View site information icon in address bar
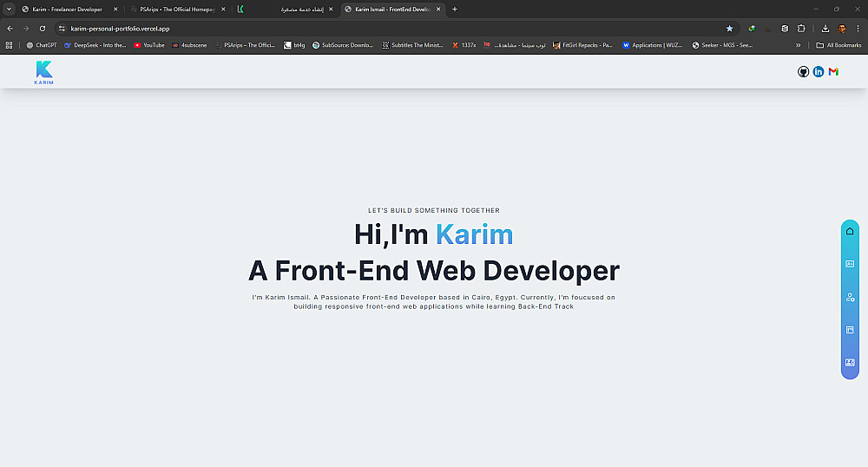Viewport: 868px width, 467px height. coord(62,29)
